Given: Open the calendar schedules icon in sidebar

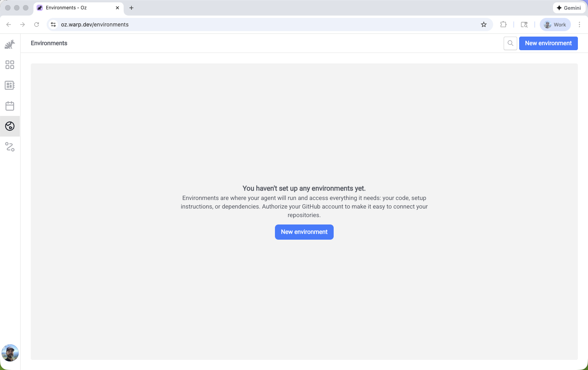Looking at the screenshot, I should click(10, 106).
